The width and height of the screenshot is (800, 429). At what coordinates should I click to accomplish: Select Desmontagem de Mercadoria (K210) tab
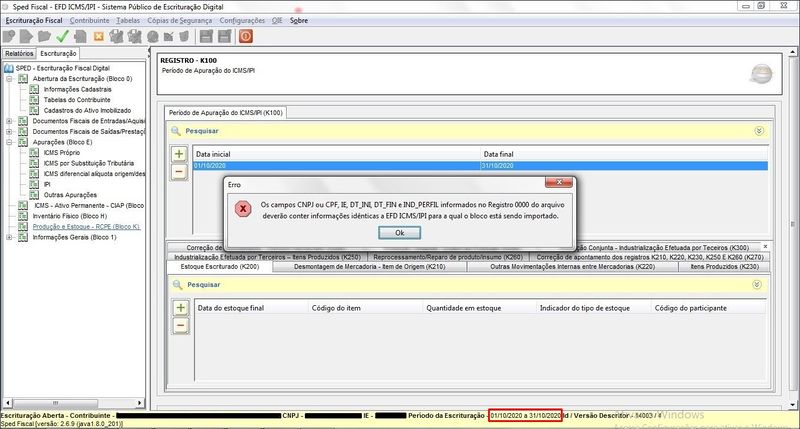point(369,267)
